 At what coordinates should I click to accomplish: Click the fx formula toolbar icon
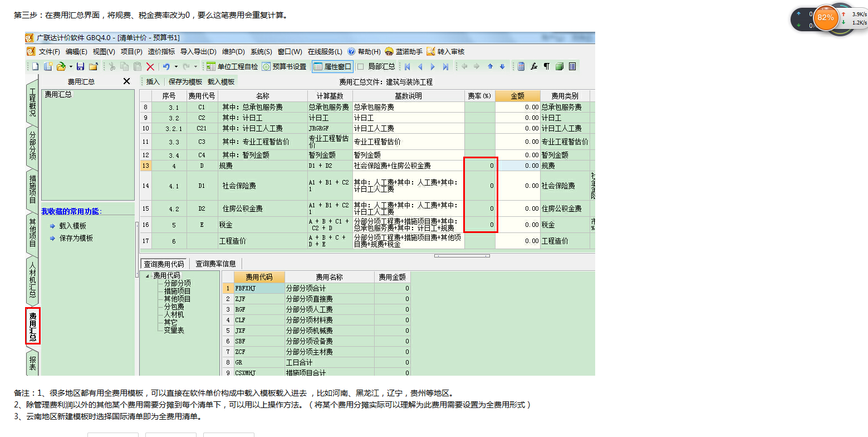pyautogui.click(x=534, y=66)
